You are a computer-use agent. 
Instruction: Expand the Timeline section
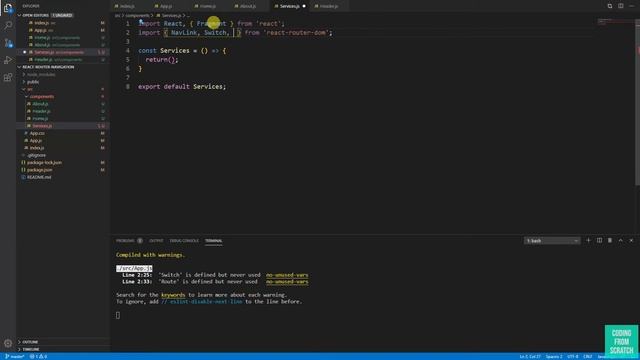(x=31, y=349)
